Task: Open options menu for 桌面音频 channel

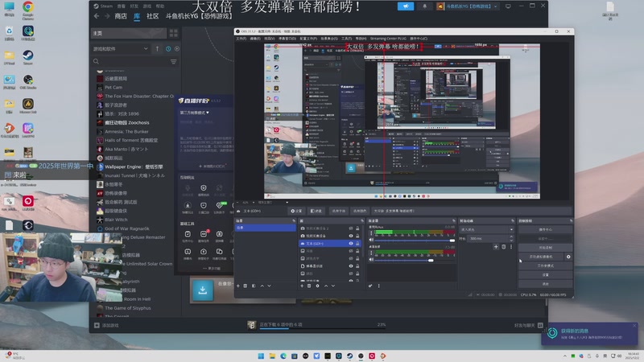Action: pyautogui.click(x=371, y=253)
